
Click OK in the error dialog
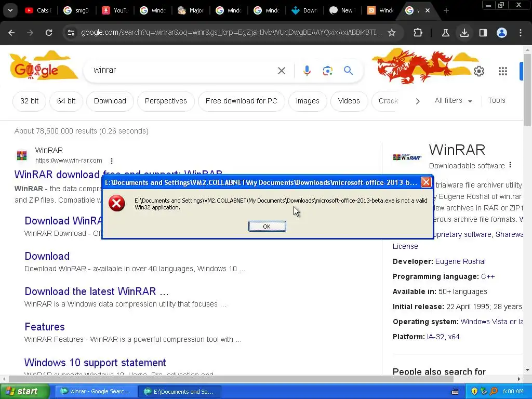[267, 227]
